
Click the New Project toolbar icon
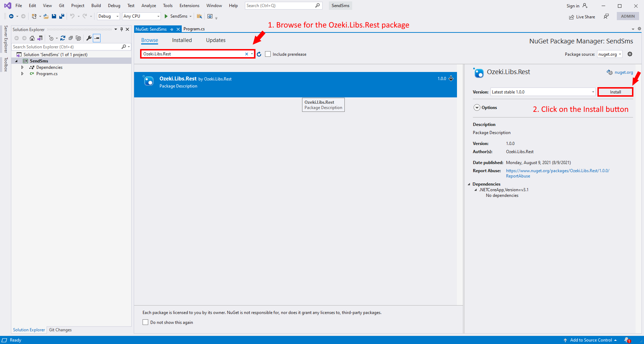click(x=34, y=16)
